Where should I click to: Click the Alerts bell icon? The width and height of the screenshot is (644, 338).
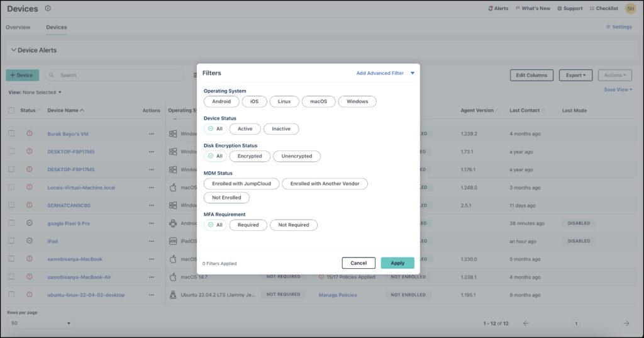[x=491, y=9]
